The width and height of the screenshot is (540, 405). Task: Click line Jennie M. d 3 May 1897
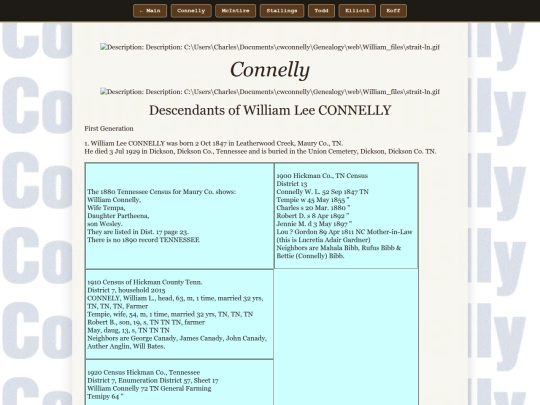pyautogui.click(x=314, y=224)
